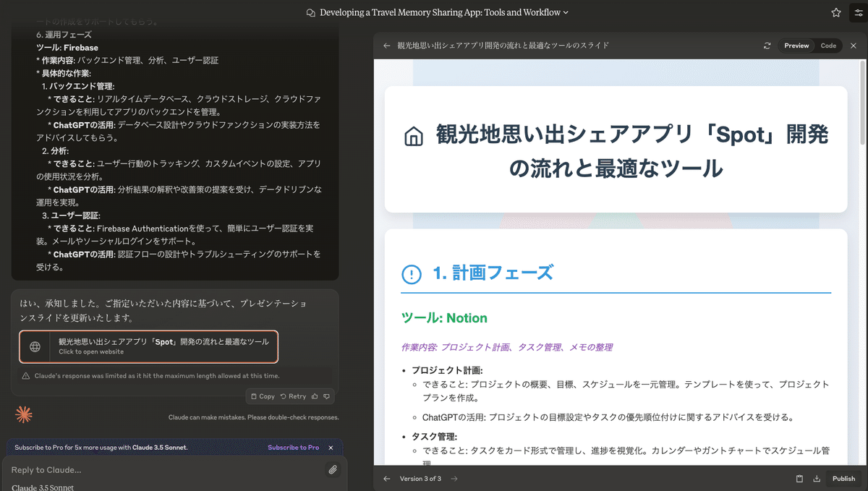Click the artifact title text in panel header

pos(503,46)
